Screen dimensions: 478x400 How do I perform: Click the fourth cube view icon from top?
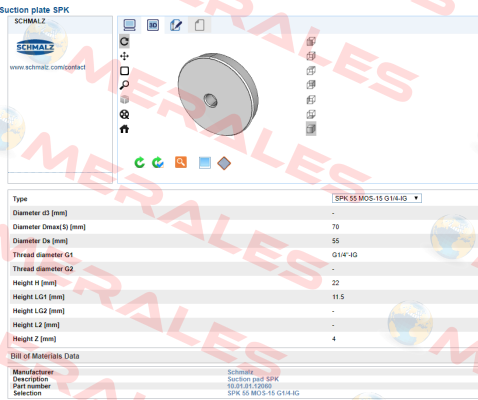pos(311,85)
